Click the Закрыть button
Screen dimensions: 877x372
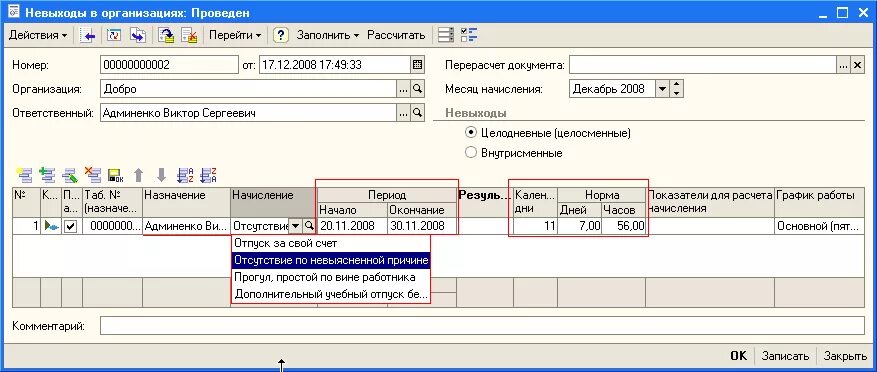pos(846,356)
